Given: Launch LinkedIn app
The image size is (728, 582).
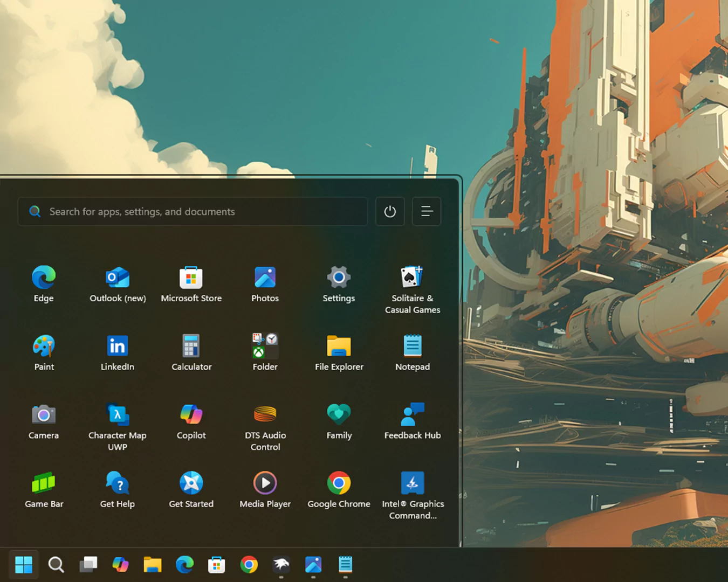Looking at the screenshot, I should 118,353.
